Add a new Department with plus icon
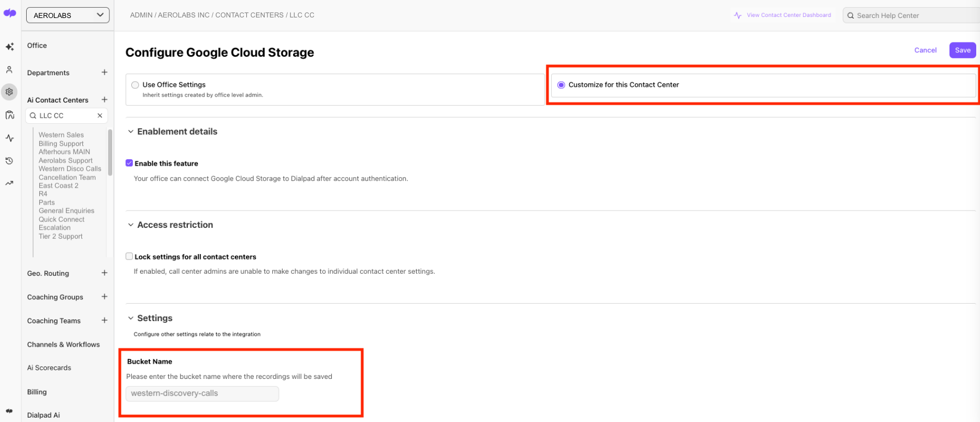The height and width of the screenshot is (422, 980). coord(104,73)
